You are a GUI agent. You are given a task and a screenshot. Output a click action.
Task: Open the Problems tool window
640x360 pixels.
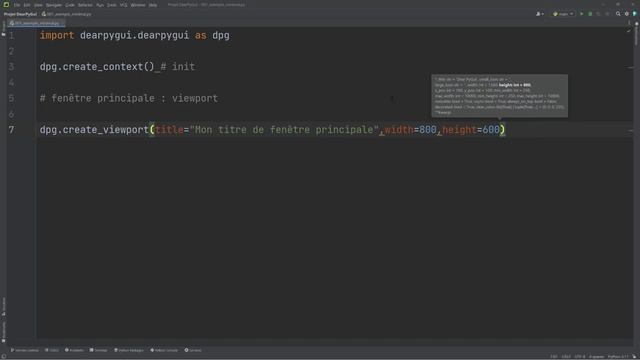point(74,350)
